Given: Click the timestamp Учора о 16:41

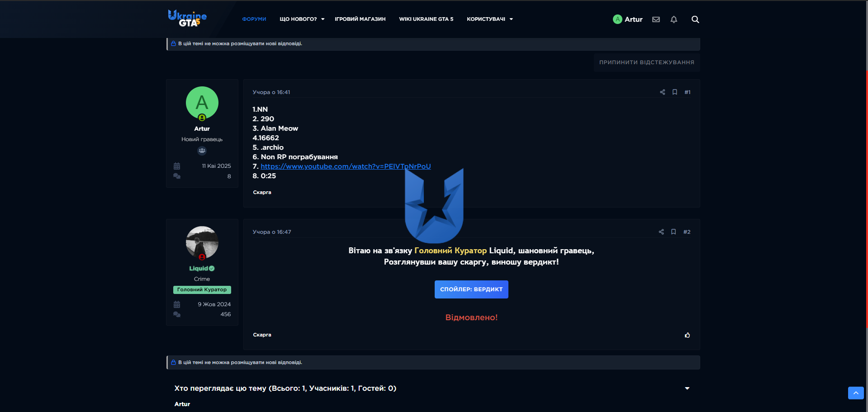Looking at the screenshot, I should (271, 92).
